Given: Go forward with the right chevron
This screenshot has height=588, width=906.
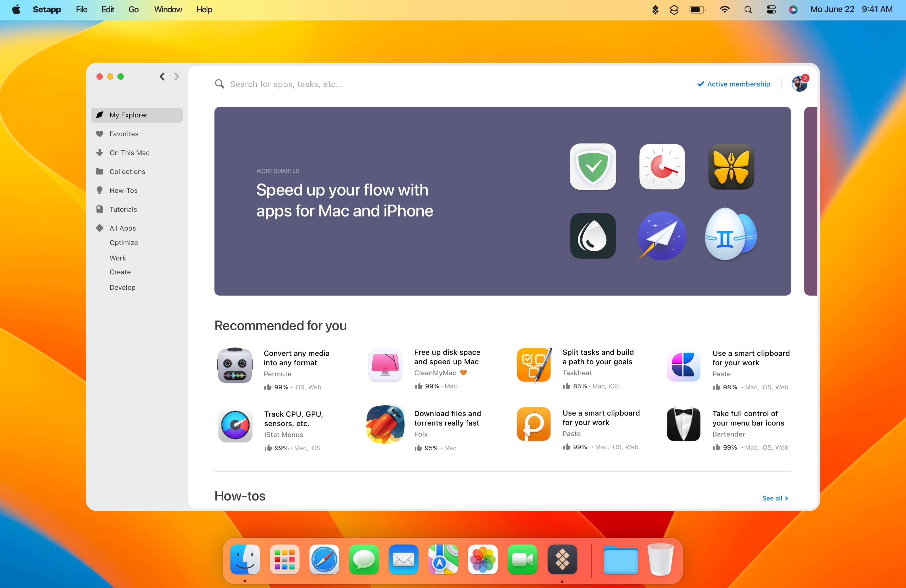Looking at the screenshot, I should pos(176,77).
